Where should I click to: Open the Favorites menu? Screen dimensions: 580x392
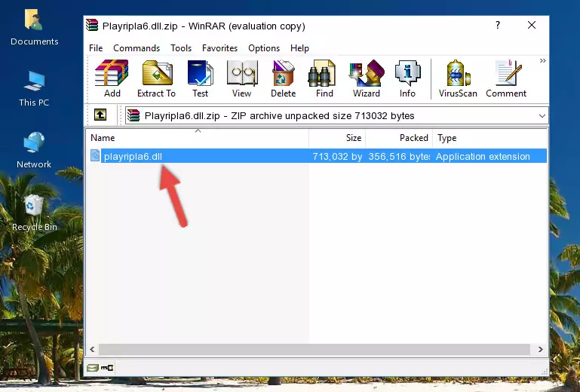[219, 48]
